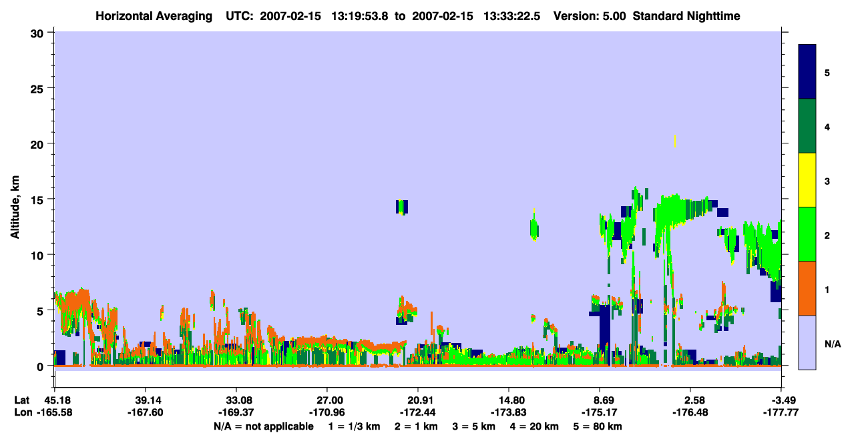The image size is (868, 445).
Task: Click the dark green colorbar segment labeled 4
Action: 807,127
